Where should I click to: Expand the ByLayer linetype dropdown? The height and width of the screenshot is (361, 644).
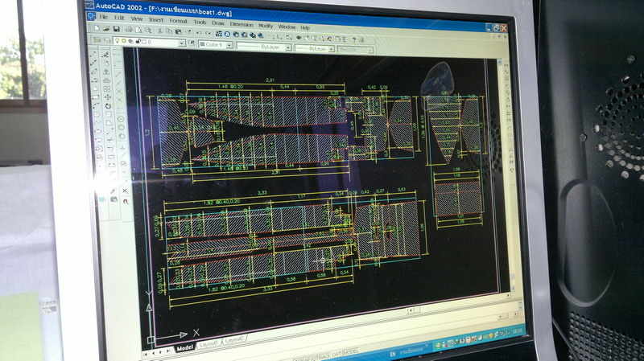pos(288,48)
